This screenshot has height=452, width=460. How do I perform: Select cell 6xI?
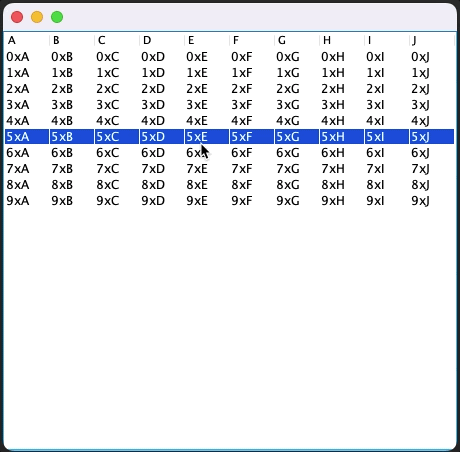[x=387, y=153]
